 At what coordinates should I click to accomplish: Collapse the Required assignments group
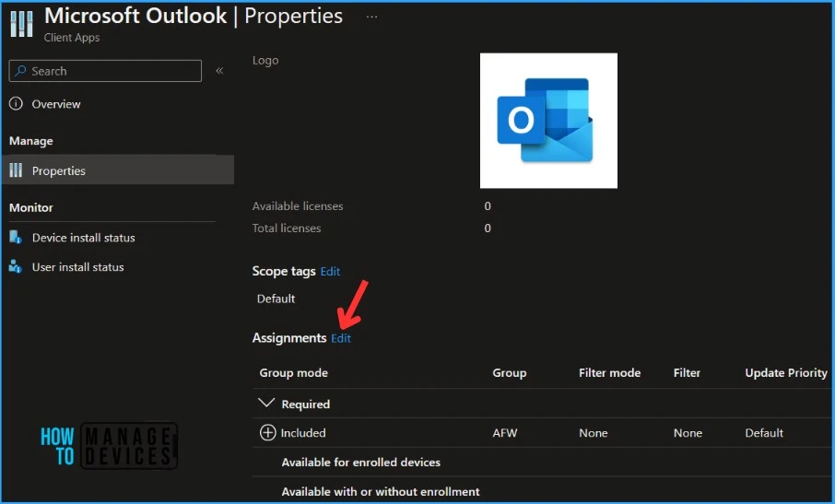coord(266,404)
